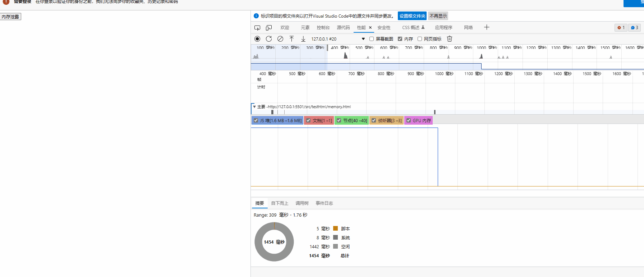The image size is (644, 277).
Task: Click the 内存泄露 button on the page
Action: coord(10,17)
